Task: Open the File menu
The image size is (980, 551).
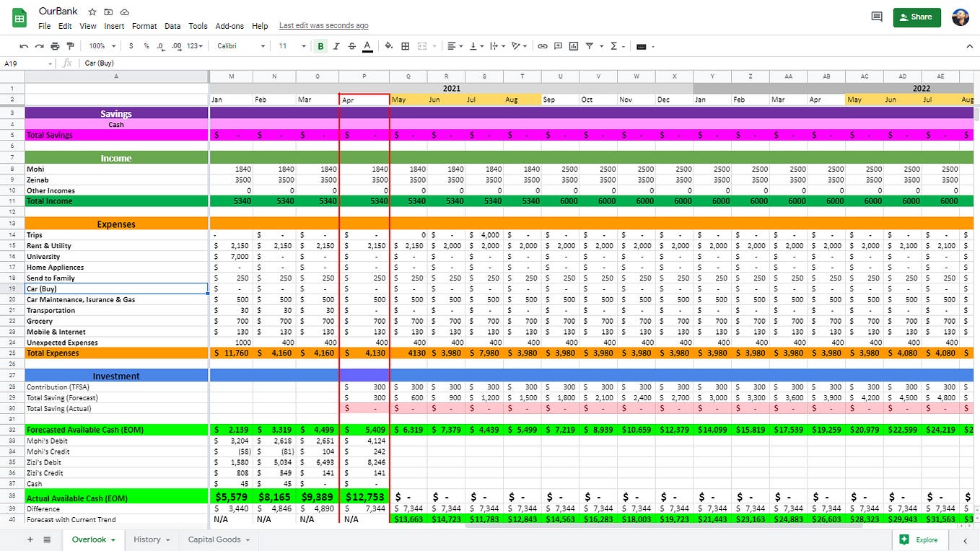Action: [x=45, y=26]
